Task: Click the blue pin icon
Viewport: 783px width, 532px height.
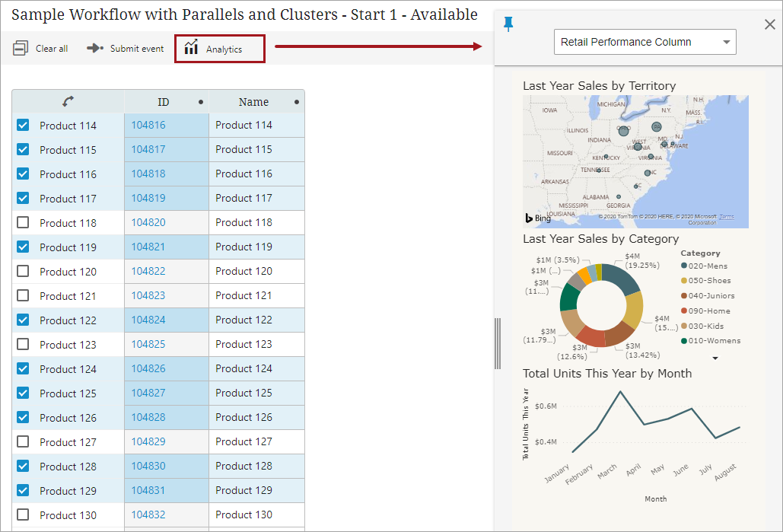Action: click(x=509, y=24)
